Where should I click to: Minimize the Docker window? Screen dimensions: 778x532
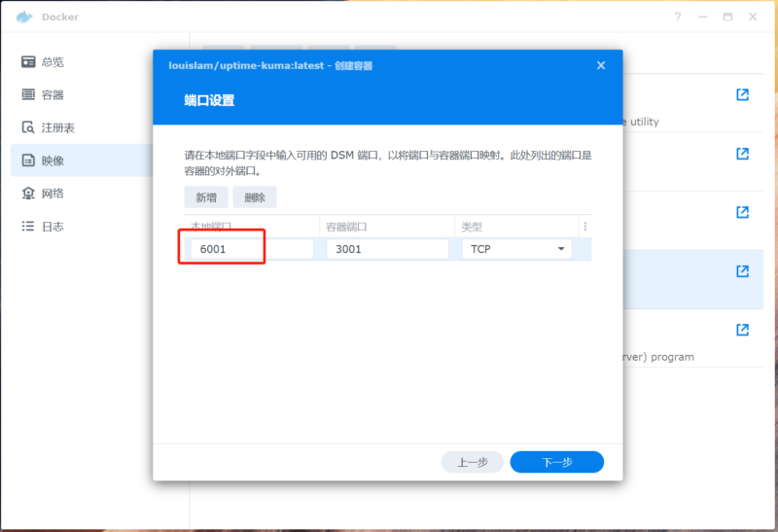coord(702,17)
